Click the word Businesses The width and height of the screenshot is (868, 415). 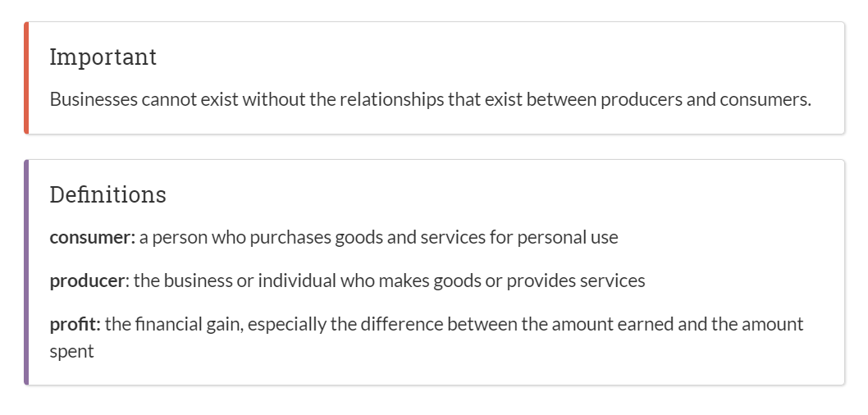pyautogui.click(x=94, y=99)
